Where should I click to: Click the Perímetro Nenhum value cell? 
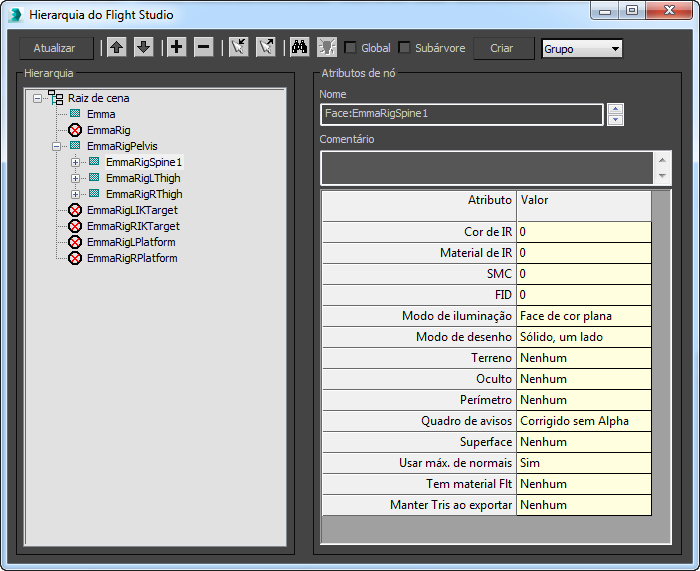584,400
